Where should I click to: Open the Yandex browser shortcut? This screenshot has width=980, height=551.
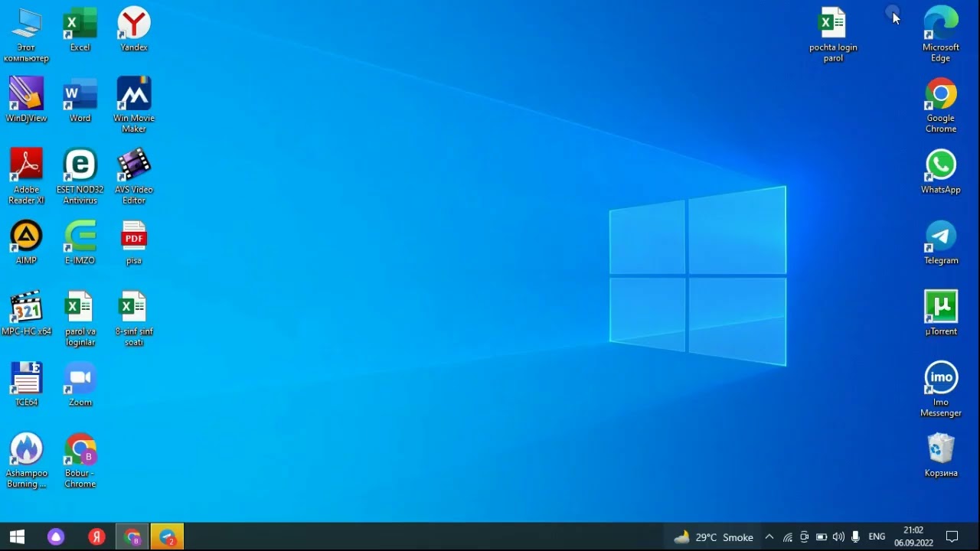[x=134, y=31]
